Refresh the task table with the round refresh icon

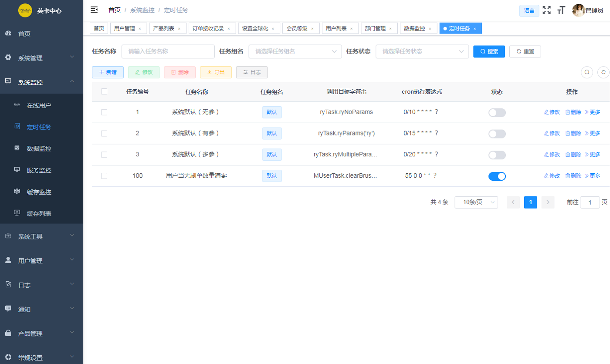[x=603, y=72]
